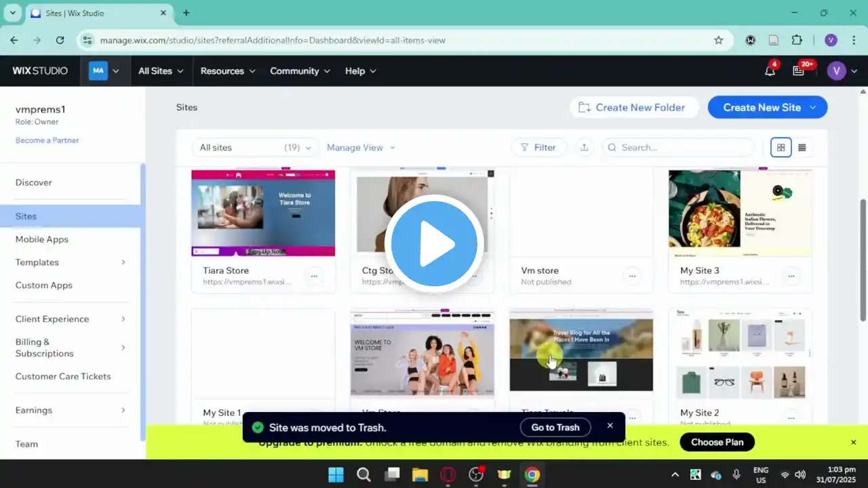The width and height of the screenshot is (868, 488).
Task: Dismiss the moved to Trash notification
Action: coord(610,426)
